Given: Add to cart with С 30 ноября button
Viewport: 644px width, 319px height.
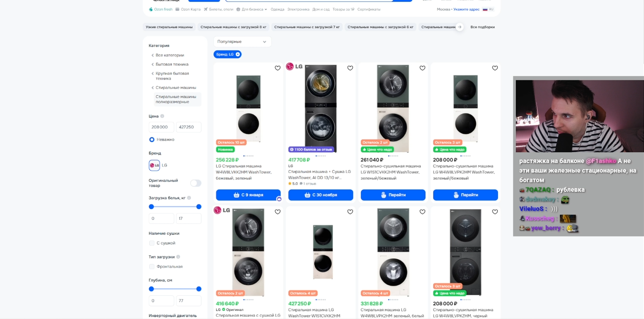Looking at the screenshot, I should point(321,195).
